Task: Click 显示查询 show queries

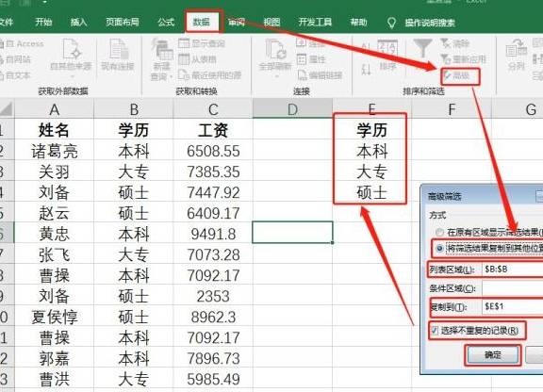Action: (x=202, y=43)
